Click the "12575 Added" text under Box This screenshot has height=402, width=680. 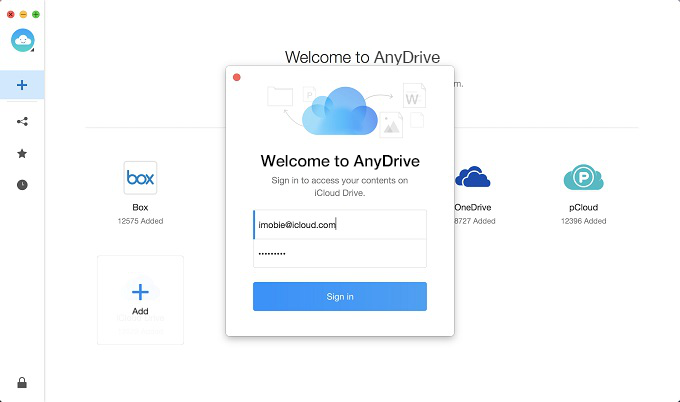[141, 221]
